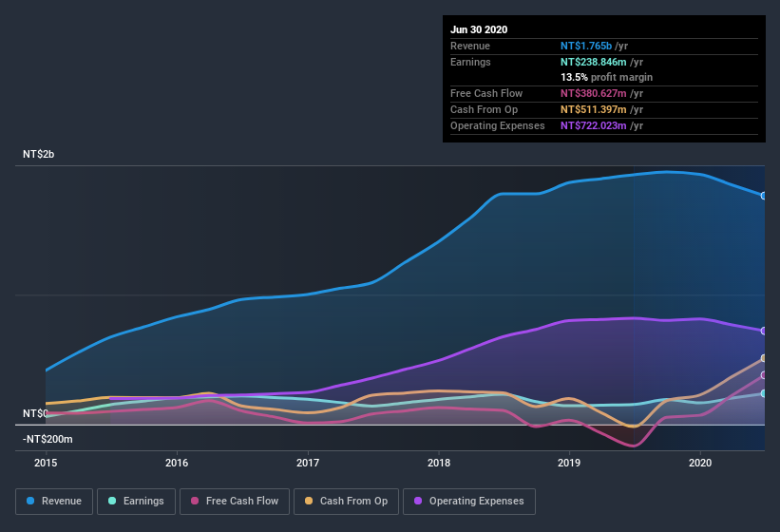Screen dimensions: 780x532
Task: Click the Revenue line endpoint marker
Action: pos(764,196)
